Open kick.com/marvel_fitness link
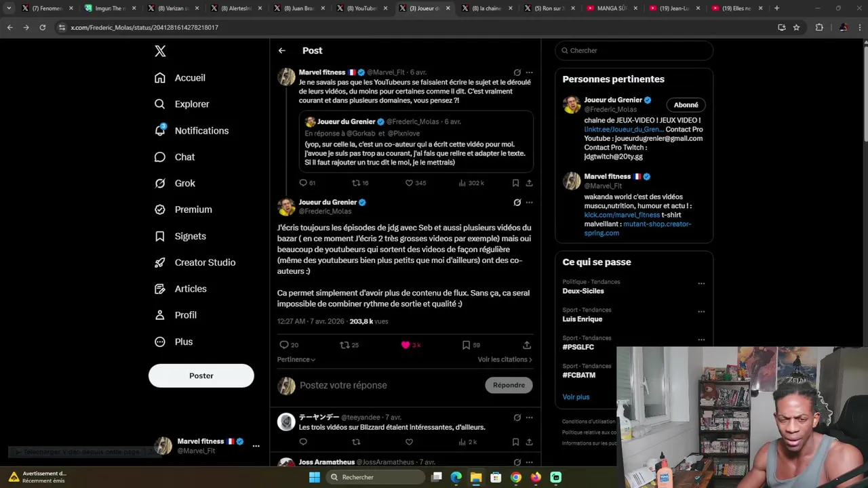Image resolution: width=868 pixels, height=488 pixels. point(622,215)
